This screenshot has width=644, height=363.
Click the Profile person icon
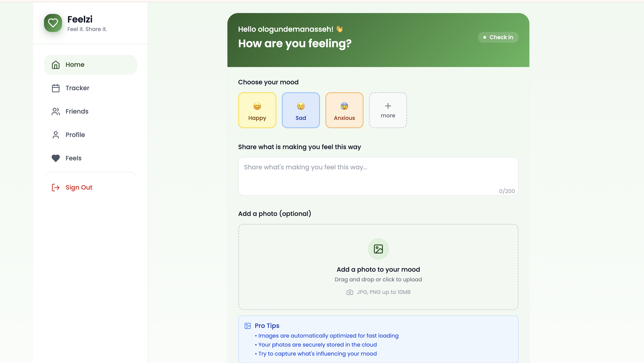tap(56, 135)
